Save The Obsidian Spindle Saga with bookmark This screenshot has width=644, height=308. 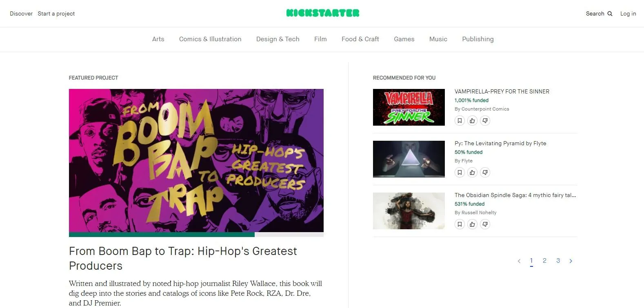460,224
